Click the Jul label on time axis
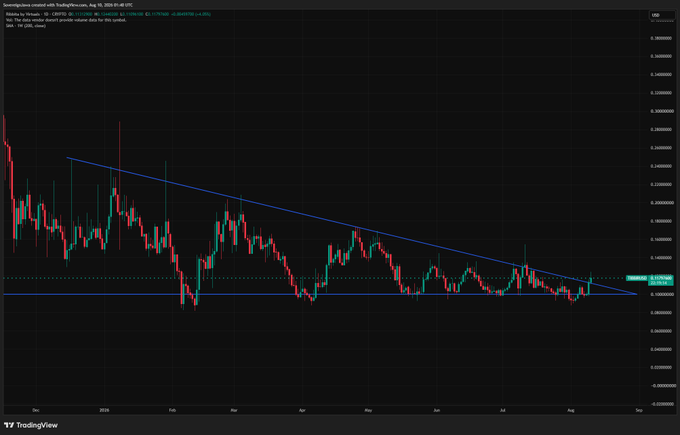This screenshot has width=680, height=435. click(503, 410)
